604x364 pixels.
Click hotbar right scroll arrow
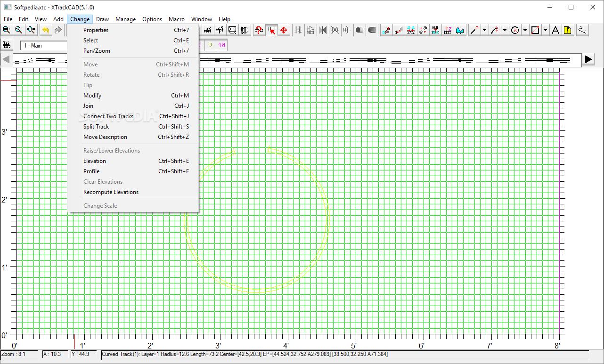pos(588,59)
